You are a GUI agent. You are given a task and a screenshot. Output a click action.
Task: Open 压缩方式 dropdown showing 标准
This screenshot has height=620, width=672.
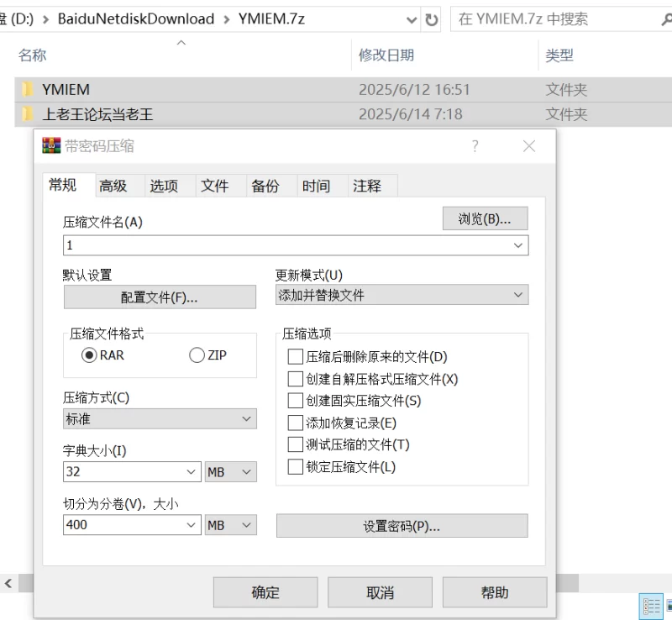point(160,419)
